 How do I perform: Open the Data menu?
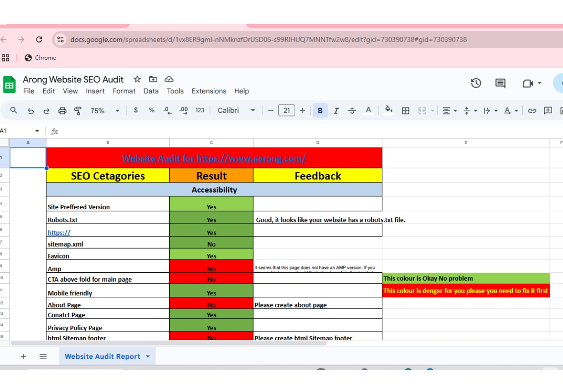151,91
